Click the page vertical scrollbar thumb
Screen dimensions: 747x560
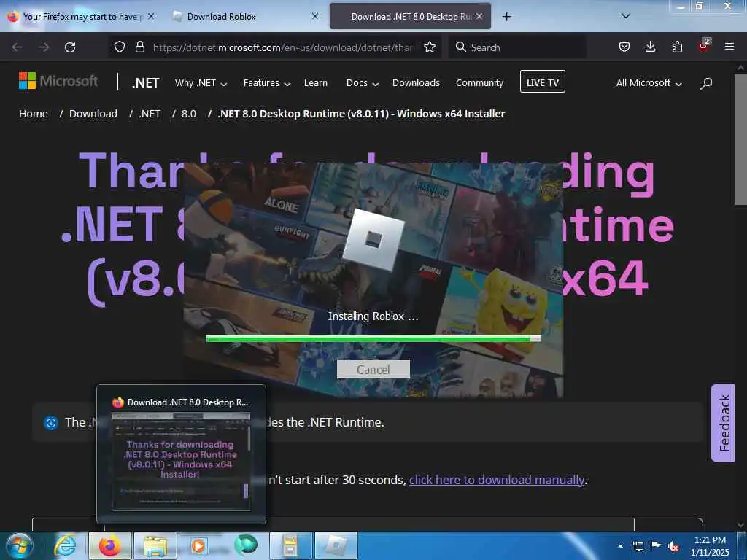740,139
